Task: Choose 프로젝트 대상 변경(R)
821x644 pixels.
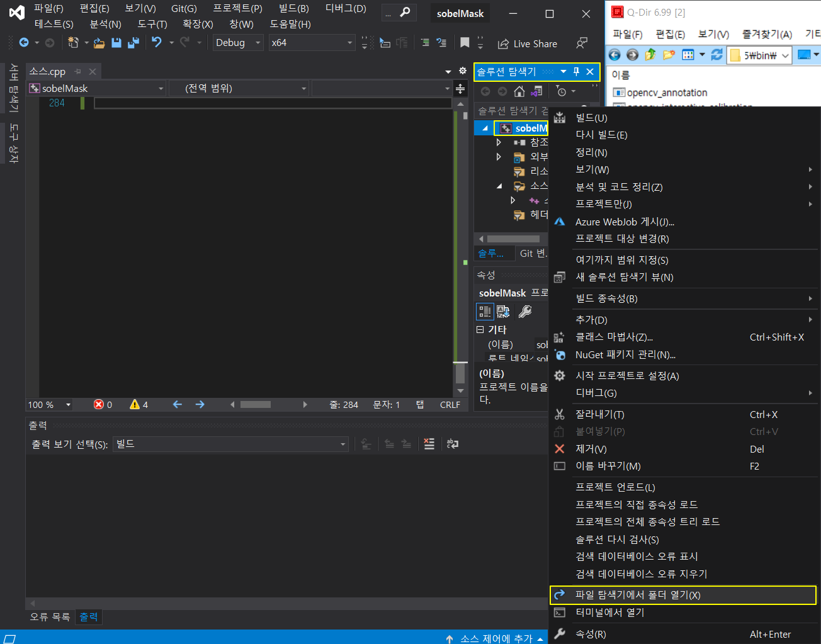Action: pyautogui.click(x=684, y=239)
